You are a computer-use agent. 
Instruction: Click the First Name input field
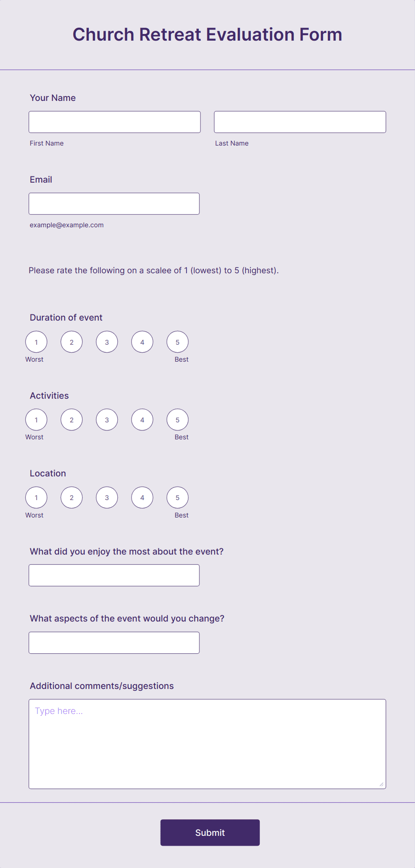tap(114, 121)
